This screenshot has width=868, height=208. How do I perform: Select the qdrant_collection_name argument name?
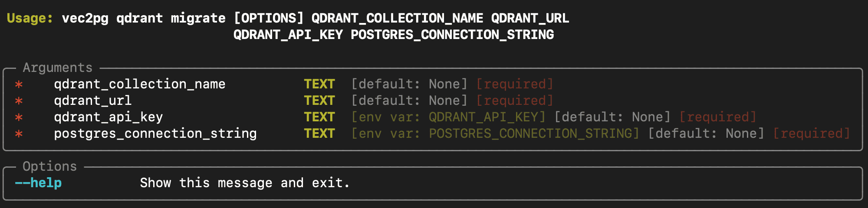click(x=140, y=84)
